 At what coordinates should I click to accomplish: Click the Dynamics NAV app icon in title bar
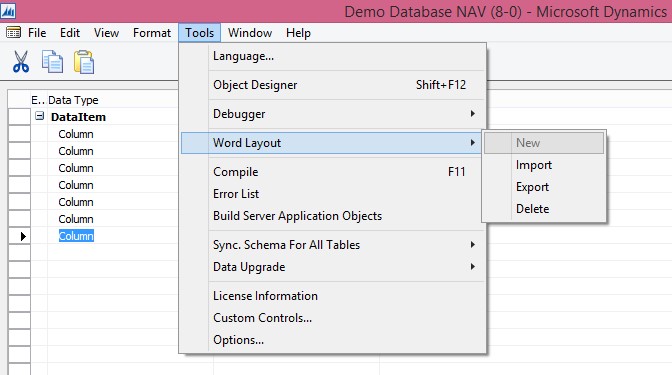tap(8, 11)
